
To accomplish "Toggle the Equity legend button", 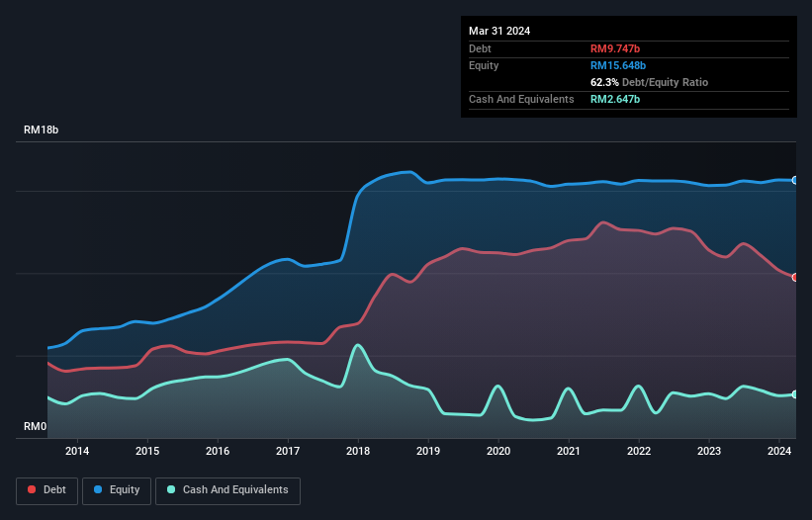I will point(117,490).
